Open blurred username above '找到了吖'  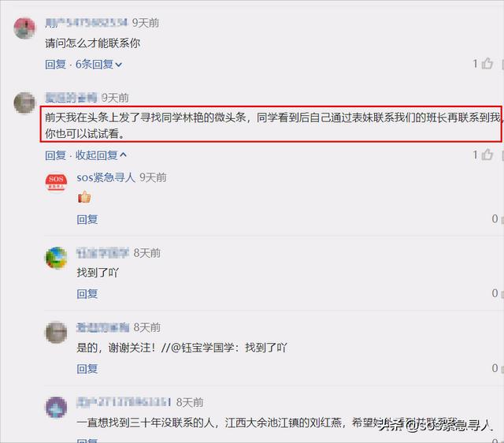[102, 253]
